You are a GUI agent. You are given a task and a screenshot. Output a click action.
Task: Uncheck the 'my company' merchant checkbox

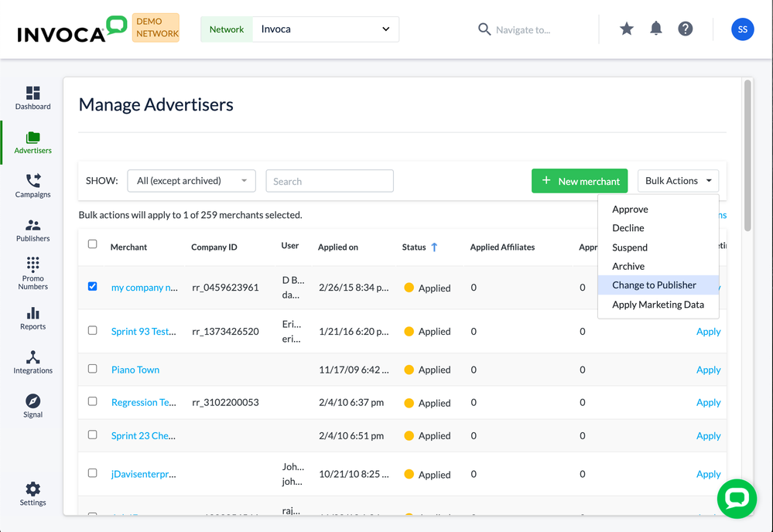(x=93, y=286)
